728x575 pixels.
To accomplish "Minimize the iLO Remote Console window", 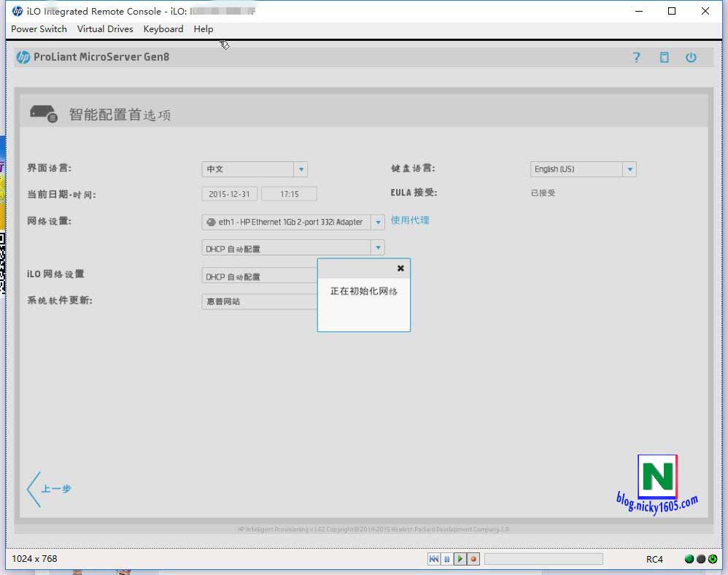I will click(639, 11).
